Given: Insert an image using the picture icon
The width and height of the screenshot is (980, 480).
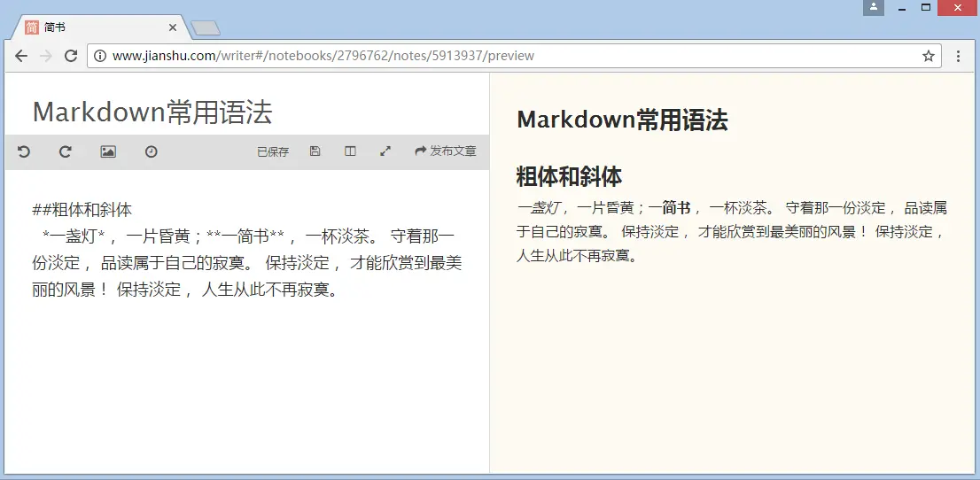Looking at the screenshot, I should point(108,151).
